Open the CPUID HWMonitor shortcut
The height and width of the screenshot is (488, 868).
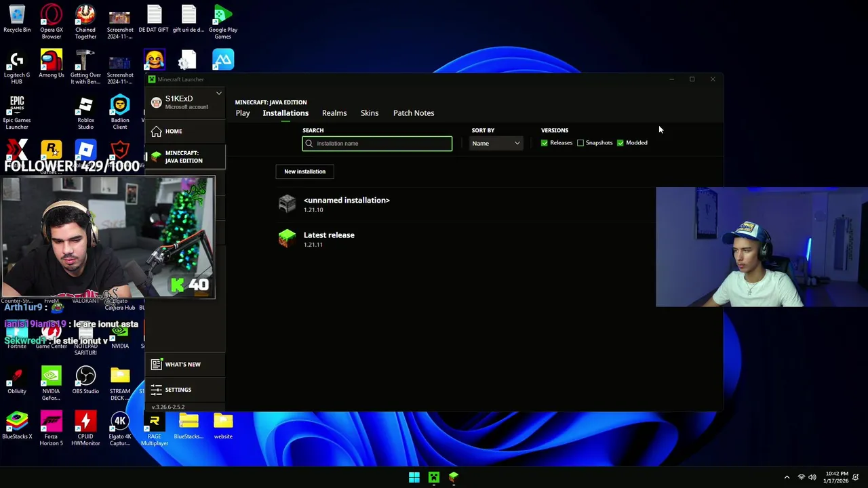click(85, 428)
